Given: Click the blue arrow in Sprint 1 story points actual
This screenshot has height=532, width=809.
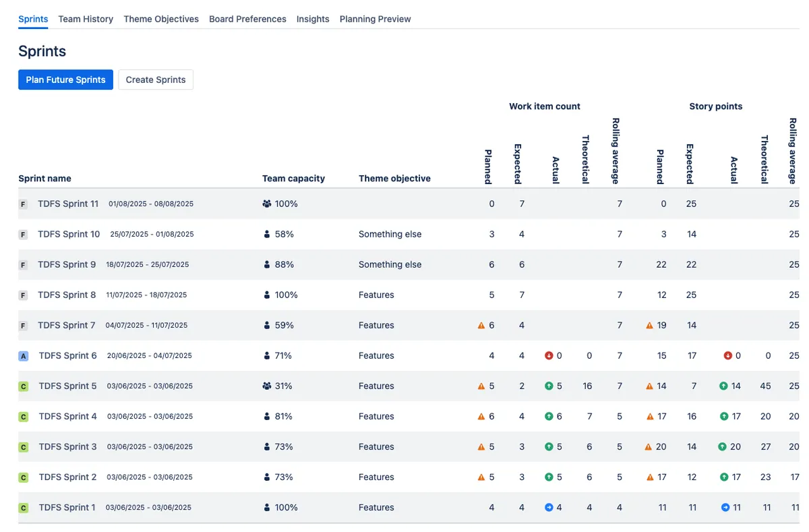Looking at the screenshot, I should 725,507.
